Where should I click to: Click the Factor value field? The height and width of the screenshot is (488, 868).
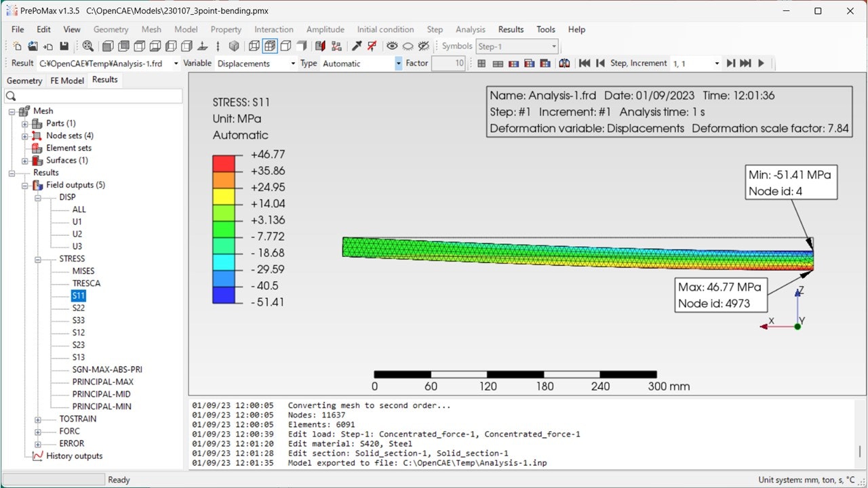coord(448,63)
